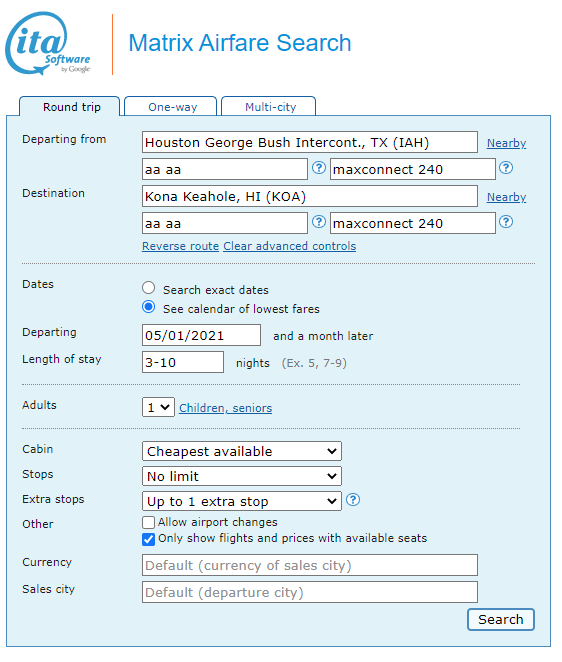Switch to the Multi-city tab
562x662 pixels.
click(x=269, y=106)
